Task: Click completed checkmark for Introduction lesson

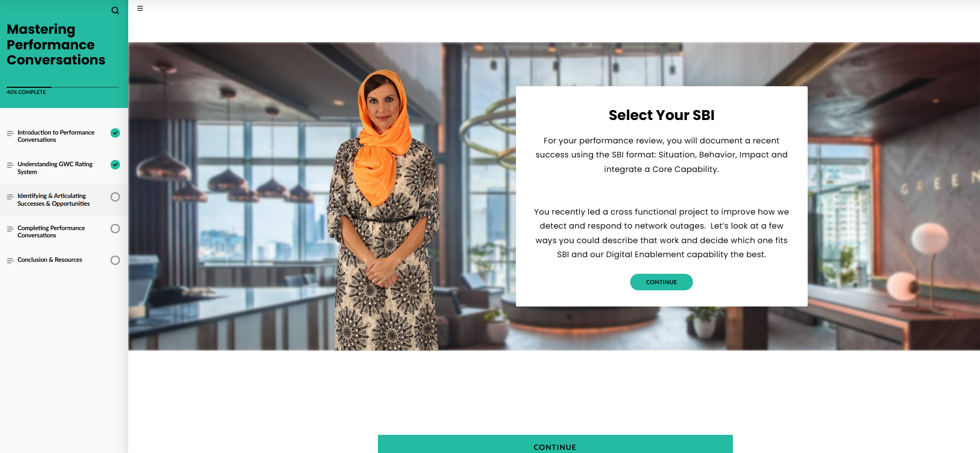Action: coord(115,133)
